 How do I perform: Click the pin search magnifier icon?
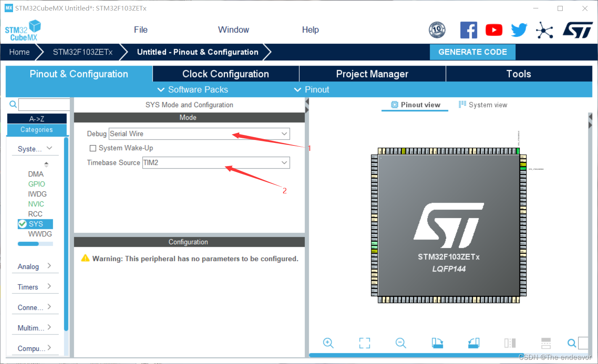tap(572, 343)
